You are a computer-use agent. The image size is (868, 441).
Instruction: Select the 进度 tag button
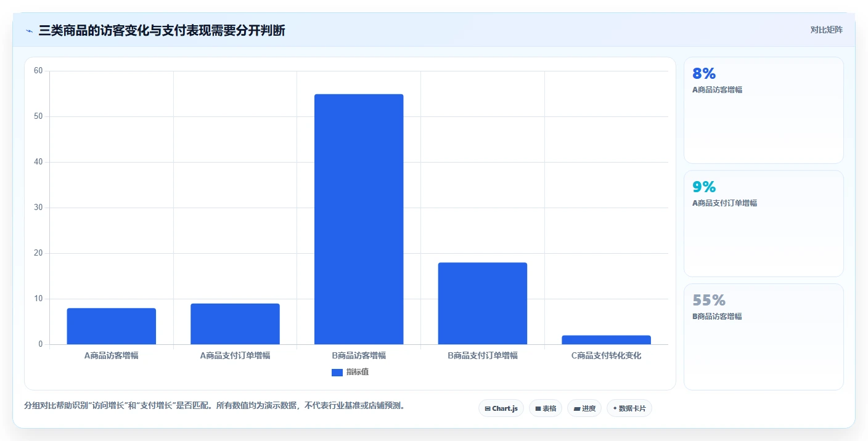coord(584,408)
